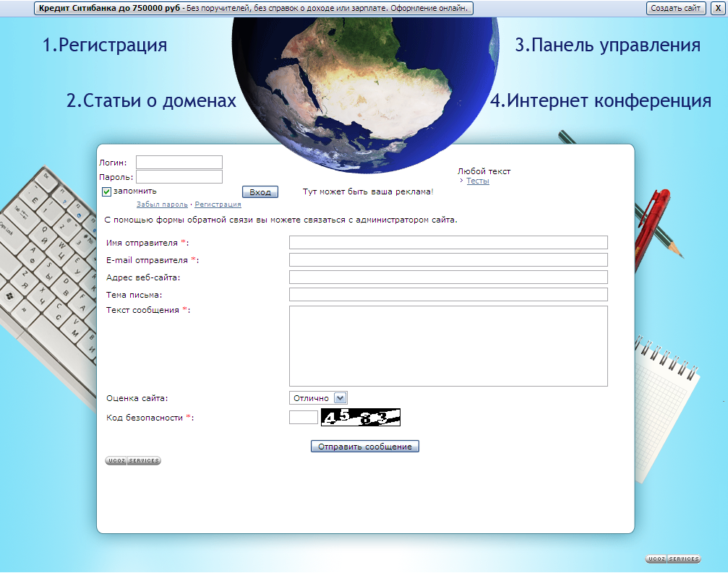Image resolution: width=728 pixels, height=573 pixels.
Task: Follow the "Забыл пароль" link
Action: click(x=163, y=204)
